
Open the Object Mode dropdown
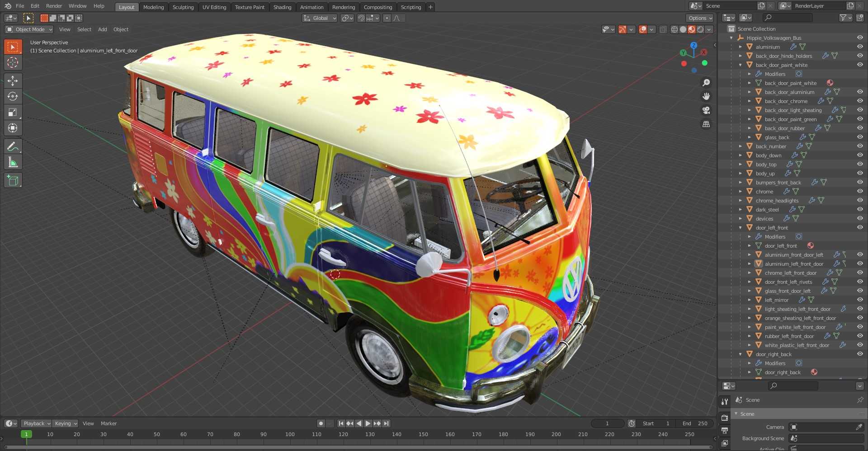click(x=29, y=29)
